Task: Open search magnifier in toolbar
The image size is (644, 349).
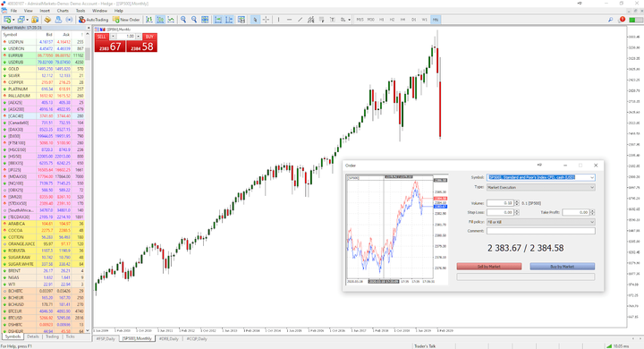Action: coord(610,20)
